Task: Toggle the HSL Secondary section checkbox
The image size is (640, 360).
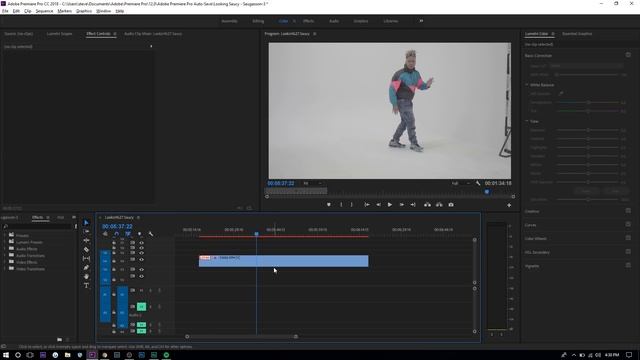Action: click(x=628, y=251)
